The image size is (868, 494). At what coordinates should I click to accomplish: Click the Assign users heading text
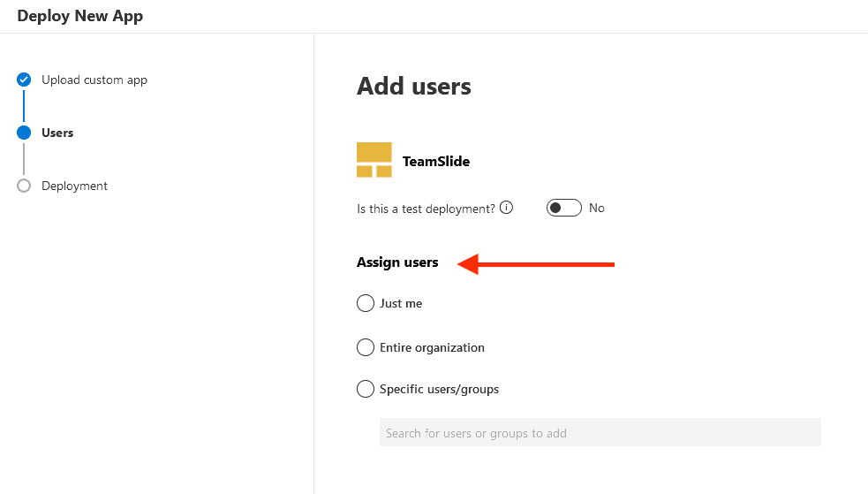point(397,262)
